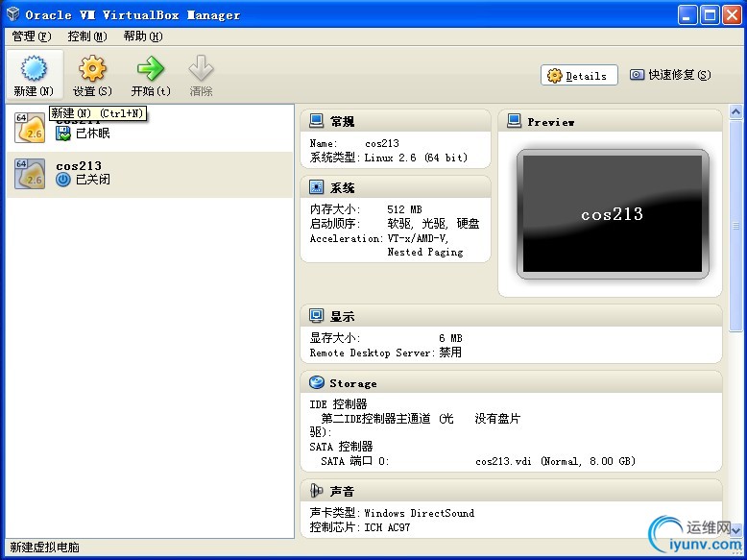Click the text ICH AC97
747x560 pixels.
(387, 527)
